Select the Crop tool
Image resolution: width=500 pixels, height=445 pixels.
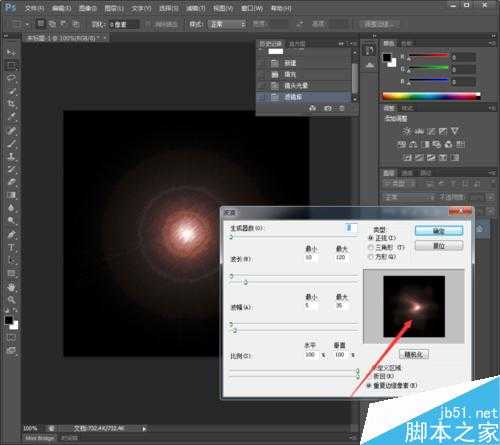point(11,104)
